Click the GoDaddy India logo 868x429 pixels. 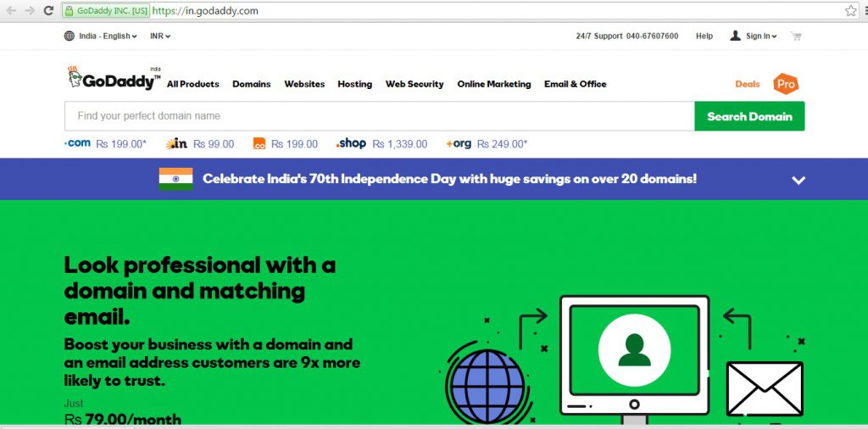click(x=114, y=78)
